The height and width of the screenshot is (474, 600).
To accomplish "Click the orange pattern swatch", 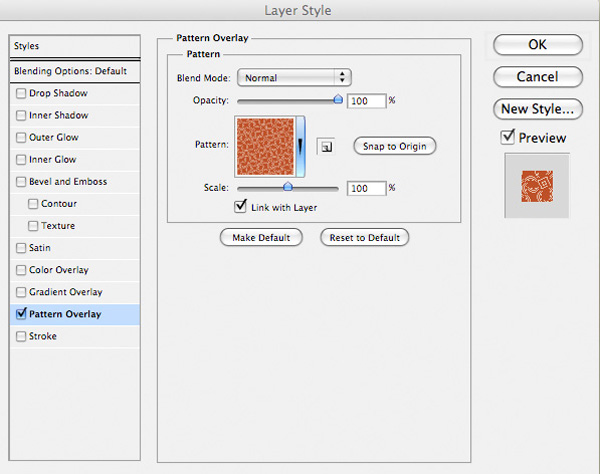I will [x=265, y=147].
